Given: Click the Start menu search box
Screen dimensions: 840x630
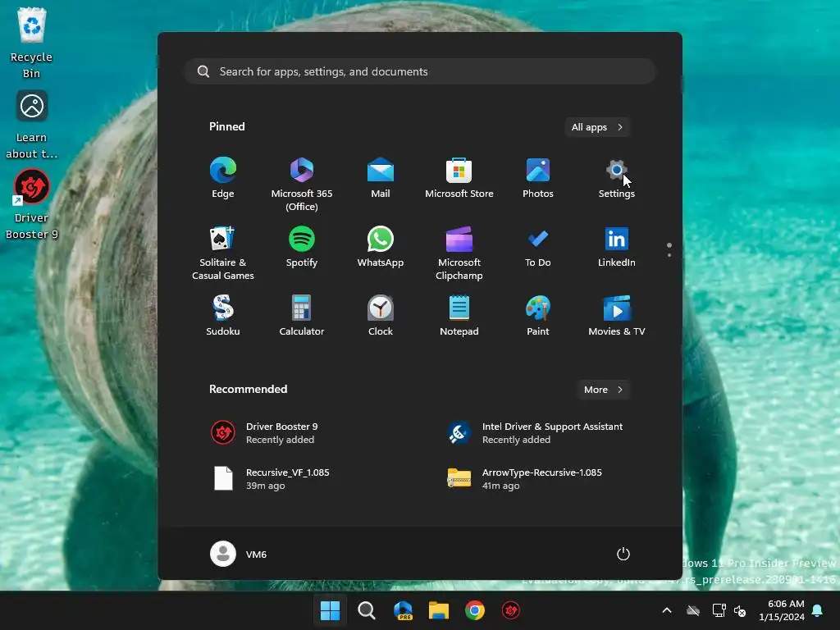Looking at the screenshot, I should pyautogui.click(x=420, y=72).
